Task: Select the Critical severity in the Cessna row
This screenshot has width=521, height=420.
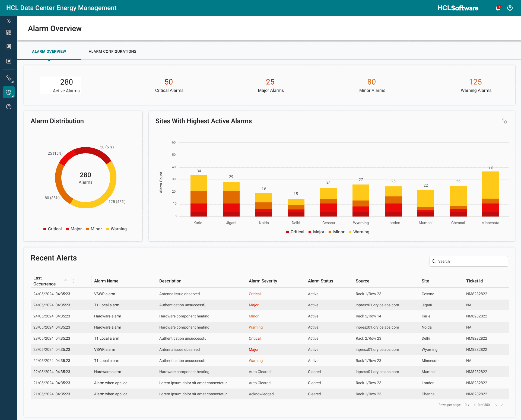Action: (255, 294)
